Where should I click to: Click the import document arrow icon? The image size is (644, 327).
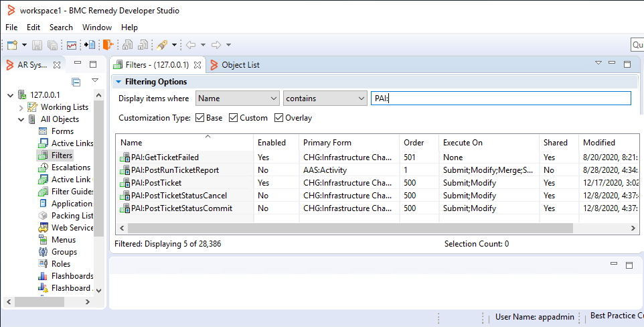tap(90, 45)
